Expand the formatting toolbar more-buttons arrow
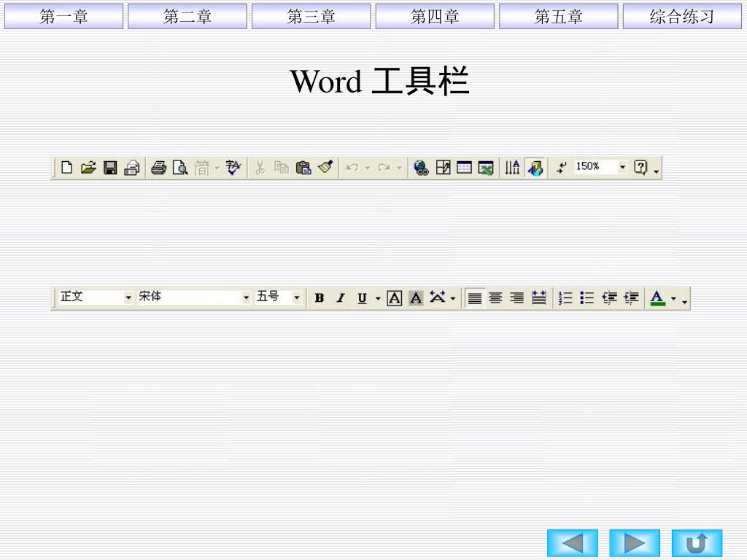This screenshot has height=560, width=747. 684,301
